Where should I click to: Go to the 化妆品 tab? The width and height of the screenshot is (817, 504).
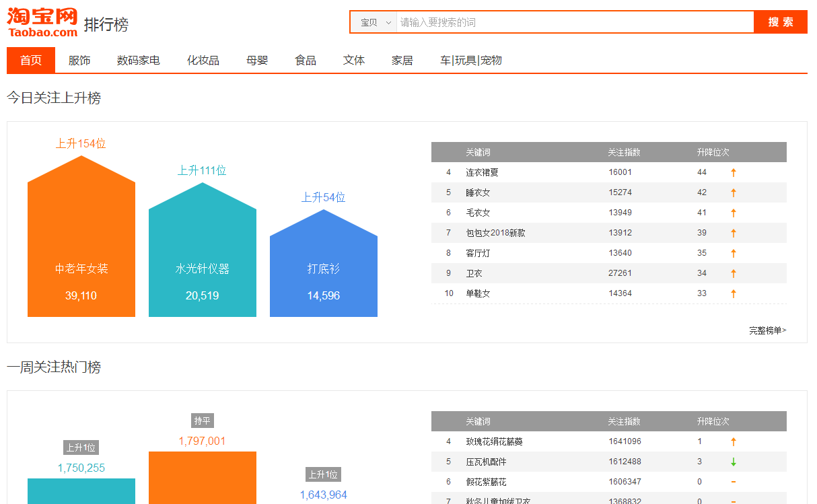203,60
